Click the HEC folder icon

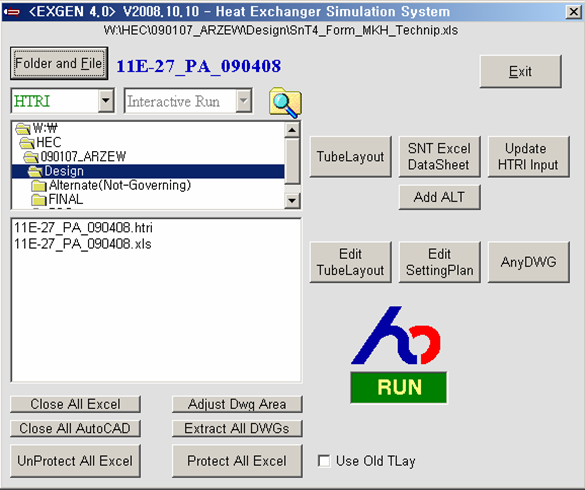tap(27, 142)
